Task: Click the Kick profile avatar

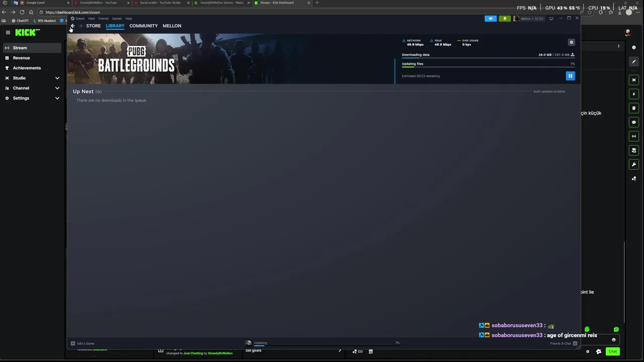Action: [x=627, y=32]
